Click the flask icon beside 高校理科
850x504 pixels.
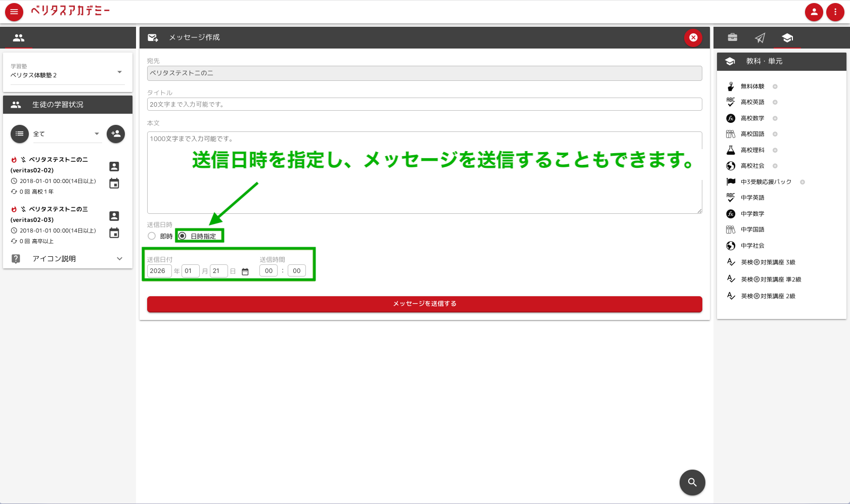coord(730,150)
